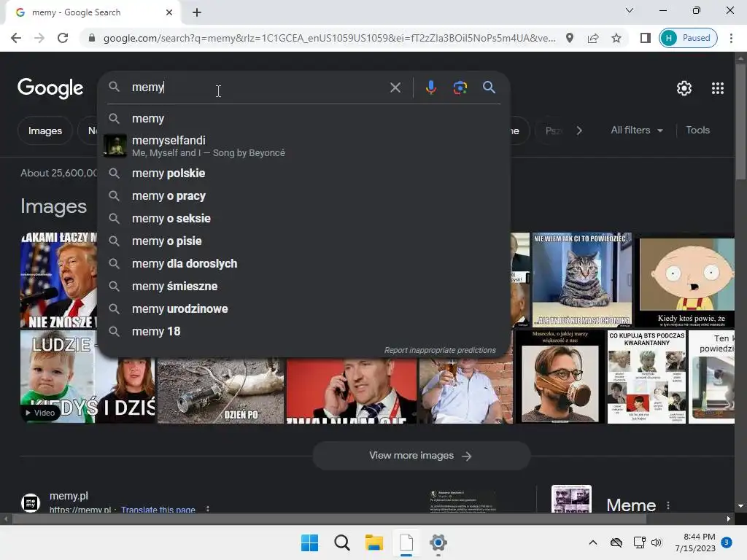
Task: Open Google apps grid
Action: [718, 88]
